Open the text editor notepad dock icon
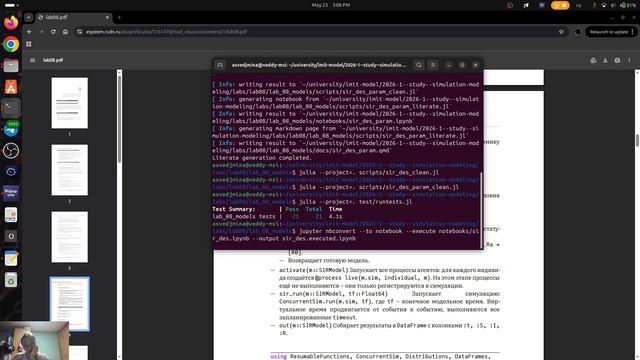Screen dimensions: 640x360 tap(11, 258)
